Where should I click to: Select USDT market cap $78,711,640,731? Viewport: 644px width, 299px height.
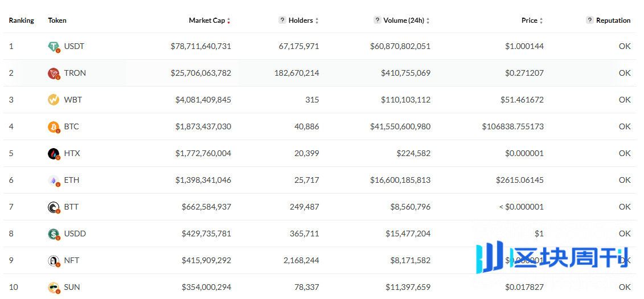click(x=201, y=46)
